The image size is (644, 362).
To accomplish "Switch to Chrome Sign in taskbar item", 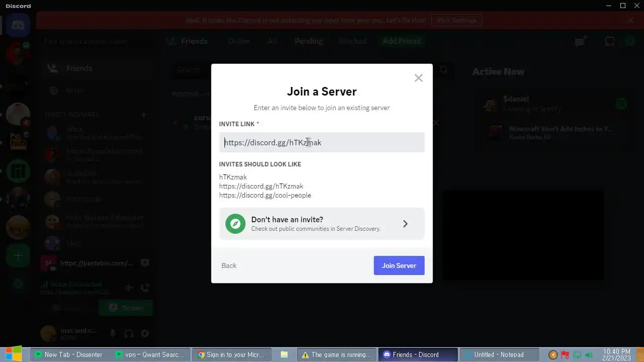I will pyautogui.click(x=233, y=354).
